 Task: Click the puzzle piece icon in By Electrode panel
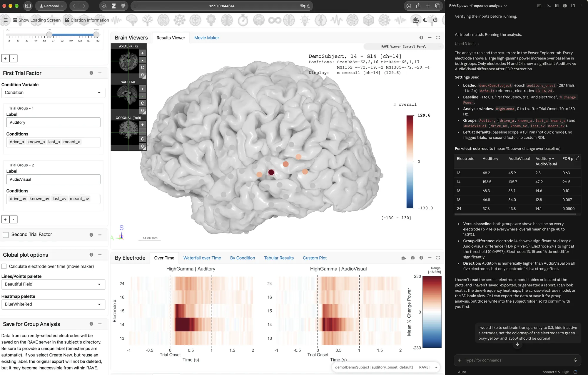403,258
